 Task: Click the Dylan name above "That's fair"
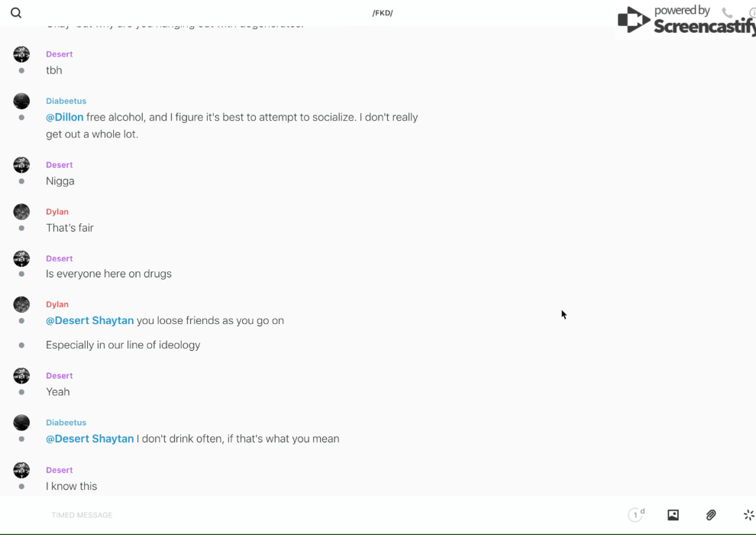[57, 212]
